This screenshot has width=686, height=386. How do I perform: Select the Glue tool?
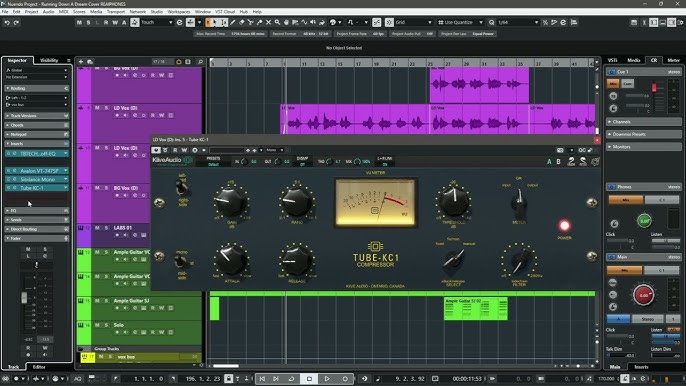[x=259, y=22]
